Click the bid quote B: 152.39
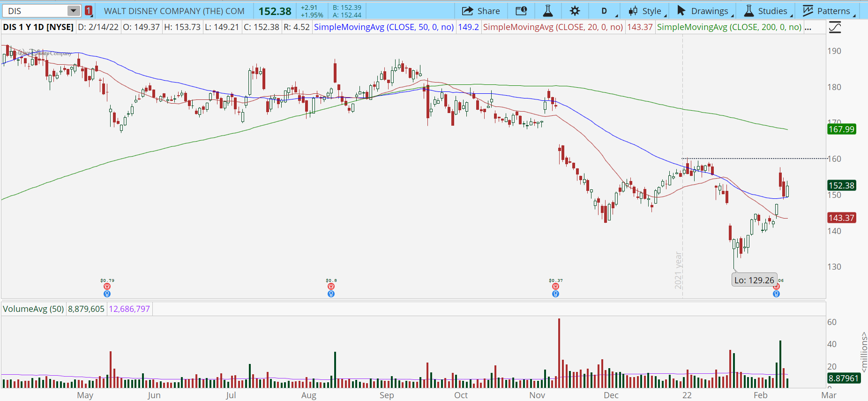The height and width of the screenshot is (401, 868). point(347,8)
